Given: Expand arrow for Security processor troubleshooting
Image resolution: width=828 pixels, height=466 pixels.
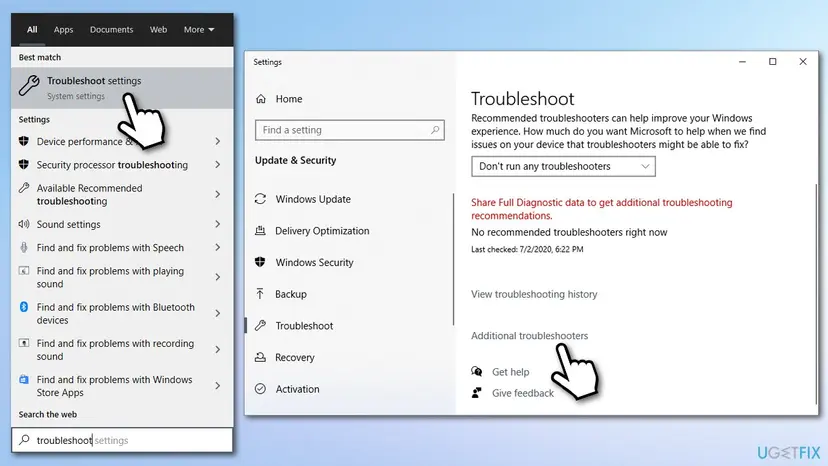Looking at the screenshot, I should pos(218,164).
